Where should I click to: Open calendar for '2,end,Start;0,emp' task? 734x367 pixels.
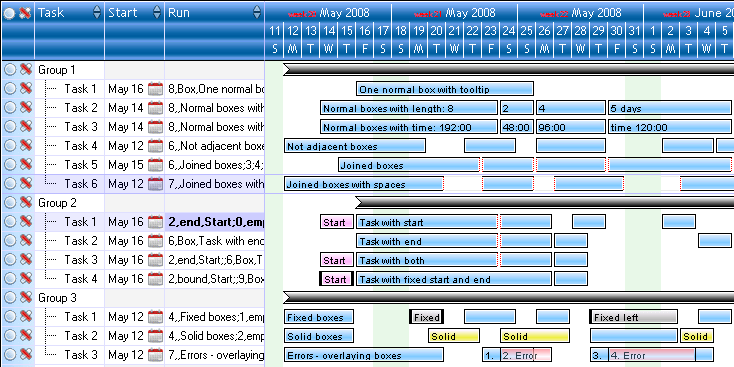[155, 222]
